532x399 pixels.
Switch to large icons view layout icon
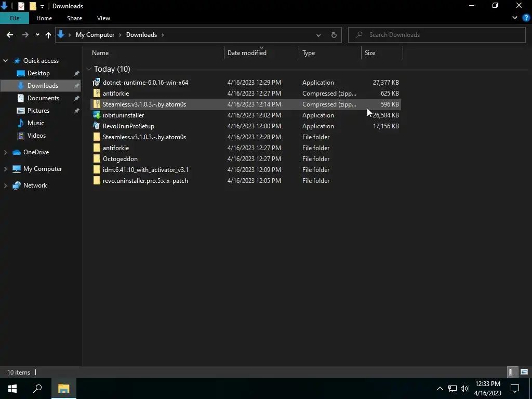pos(524,372)
